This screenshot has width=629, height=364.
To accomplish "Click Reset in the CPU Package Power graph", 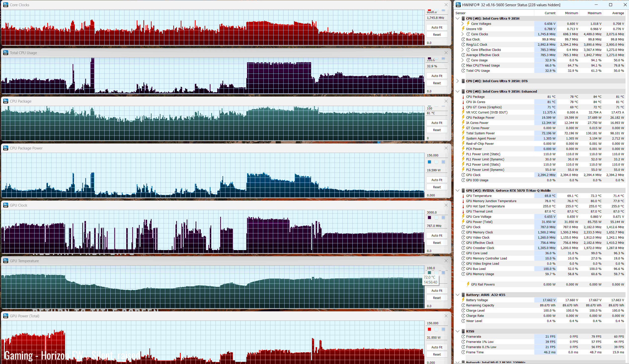I will point(437,187).
